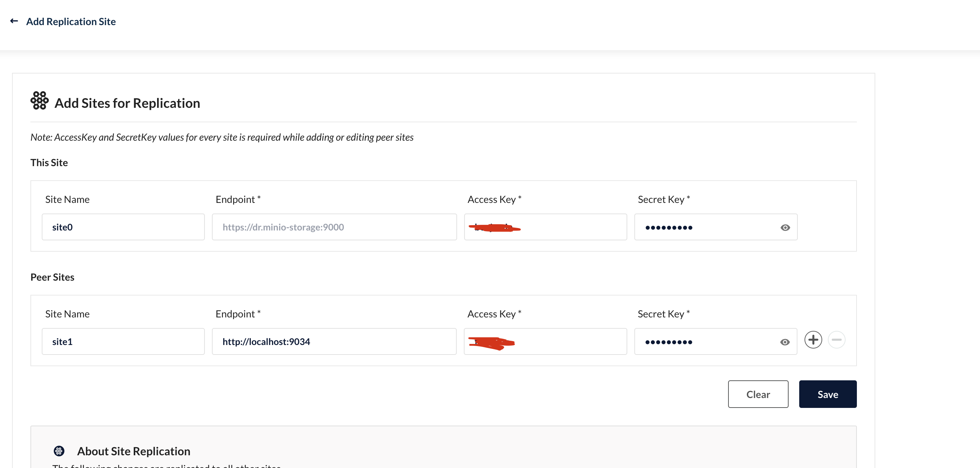Clear the replication site form
The width and height of the screenshot is (980, 468).
click(x=758, y=394)
